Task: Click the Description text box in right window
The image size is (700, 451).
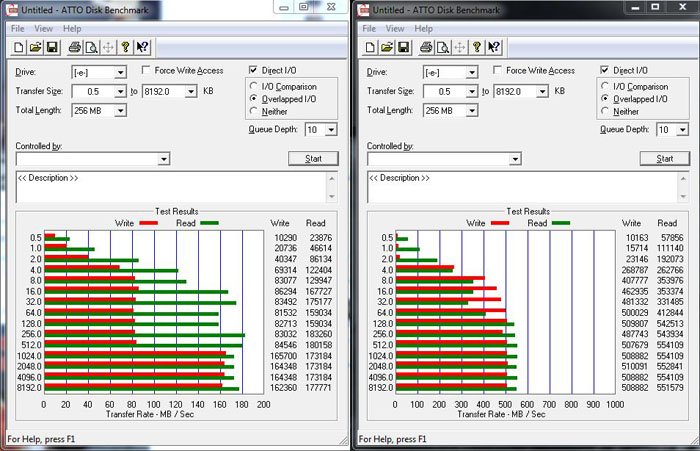Action: click(x=527, y=187)
